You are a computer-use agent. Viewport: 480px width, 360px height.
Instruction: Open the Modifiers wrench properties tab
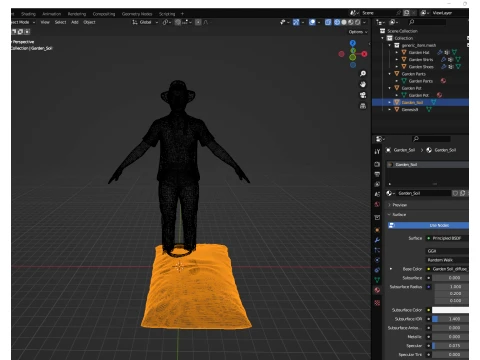pyautogui.click(x=377, y=240)
